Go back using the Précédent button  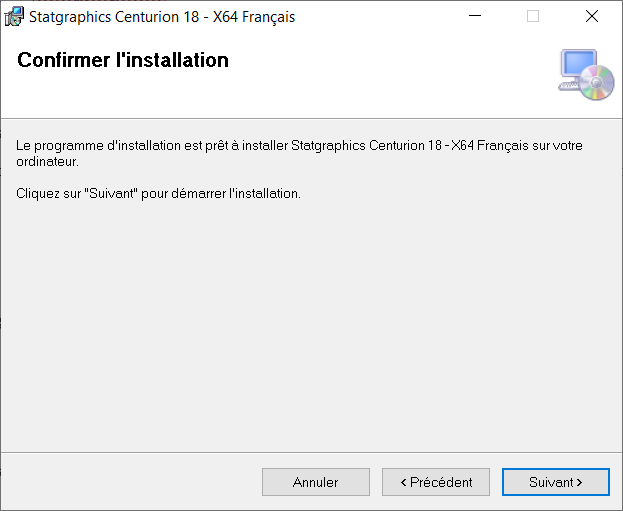(435, 482)
